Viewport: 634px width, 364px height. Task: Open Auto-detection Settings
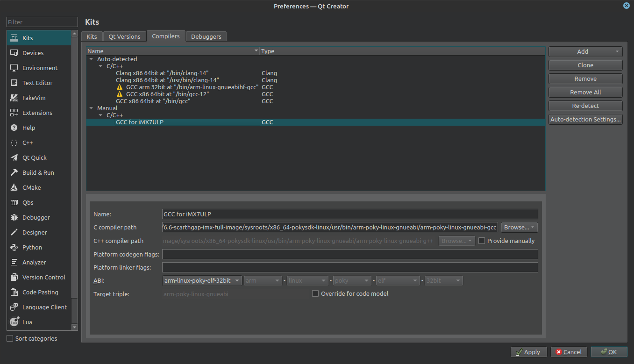pyautogui.click(x=585, y=119)
